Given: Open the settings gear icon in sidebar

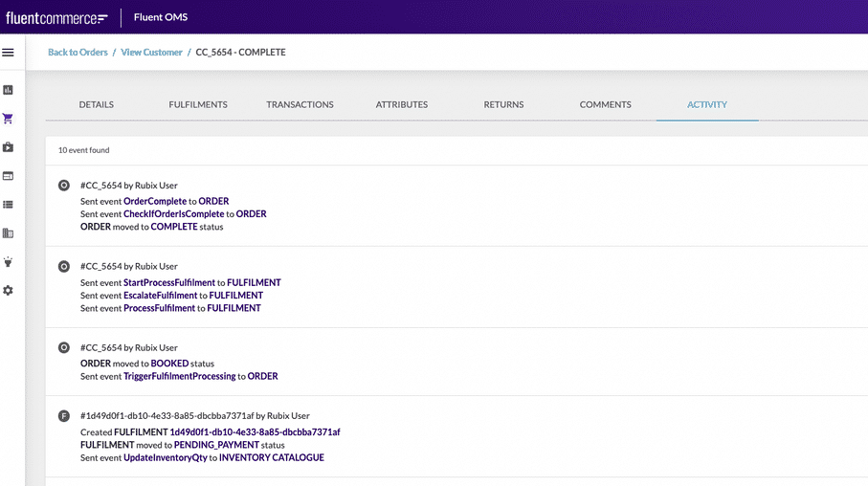Looking at the screenshot, I should pyautogui.click(x=9, y=290).
